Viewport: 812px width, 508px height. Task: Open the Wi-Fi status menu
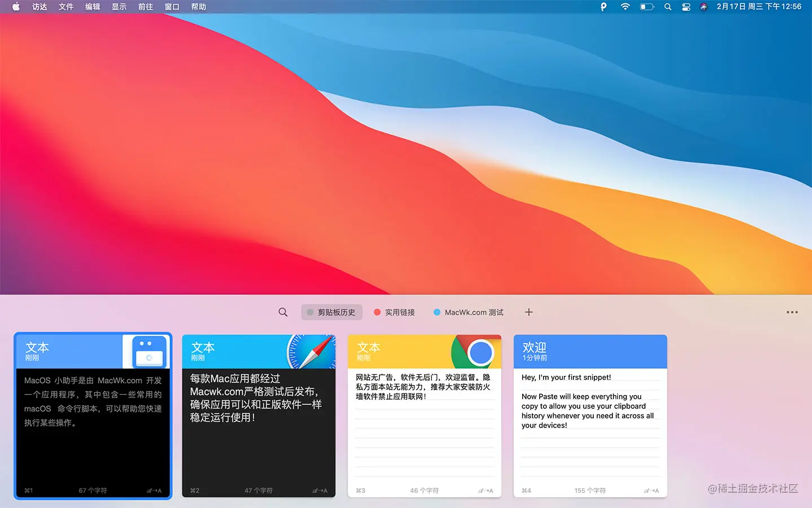pyautogui.click(x=625, y=7)
